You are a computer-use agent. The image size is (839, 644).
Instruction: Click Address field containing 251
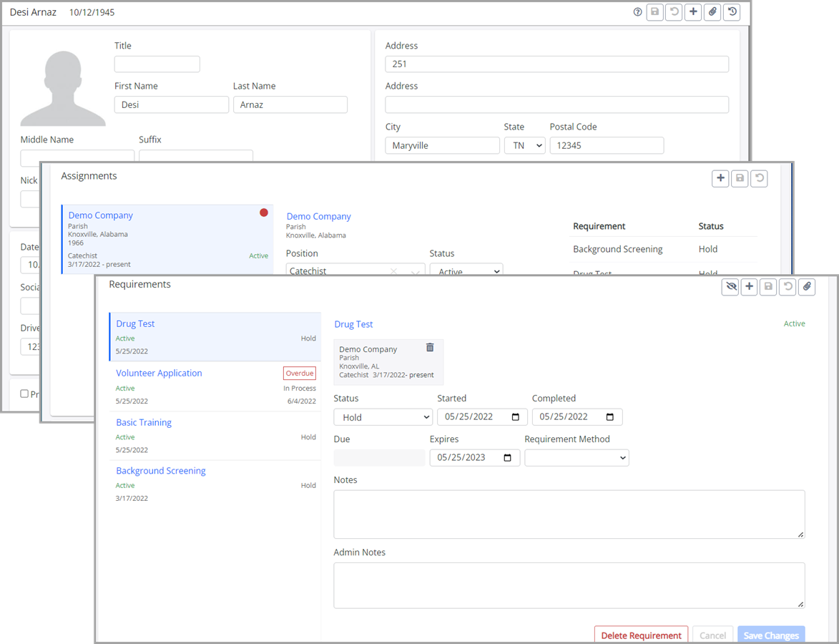pos(557,64)
